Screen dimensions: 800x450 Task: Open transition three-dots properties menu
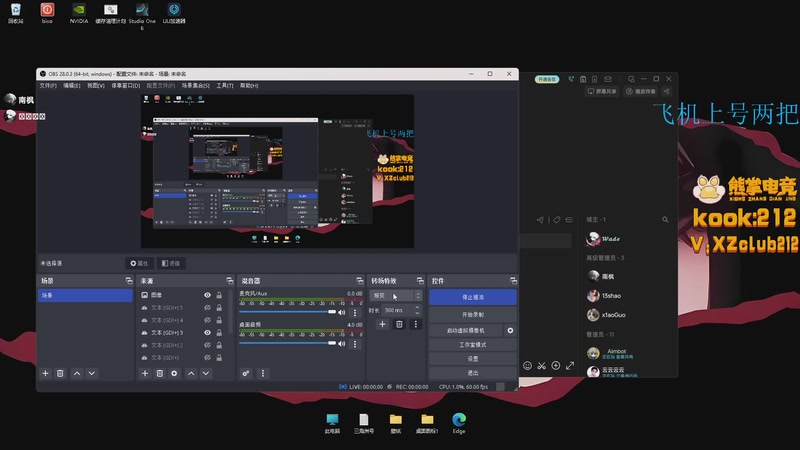pos(416,324)
